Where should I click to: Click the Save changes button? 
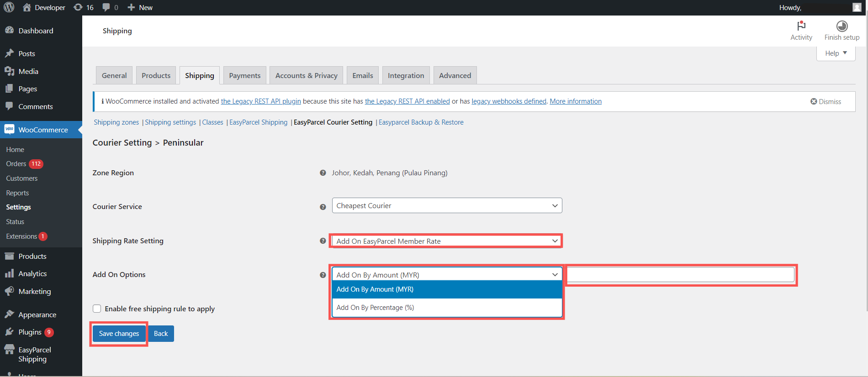(119, 334)
